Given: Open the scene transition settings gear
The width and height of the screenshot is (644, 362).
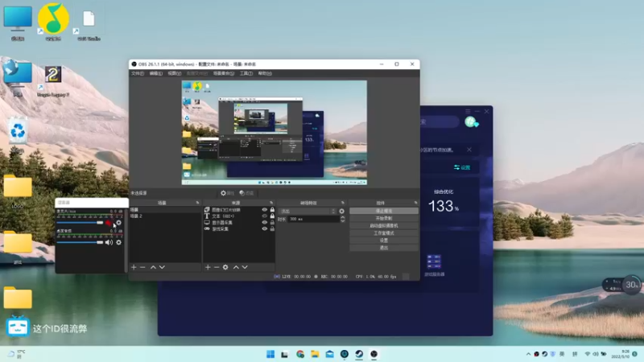Looking at the screenshot, I should (341, 211).
